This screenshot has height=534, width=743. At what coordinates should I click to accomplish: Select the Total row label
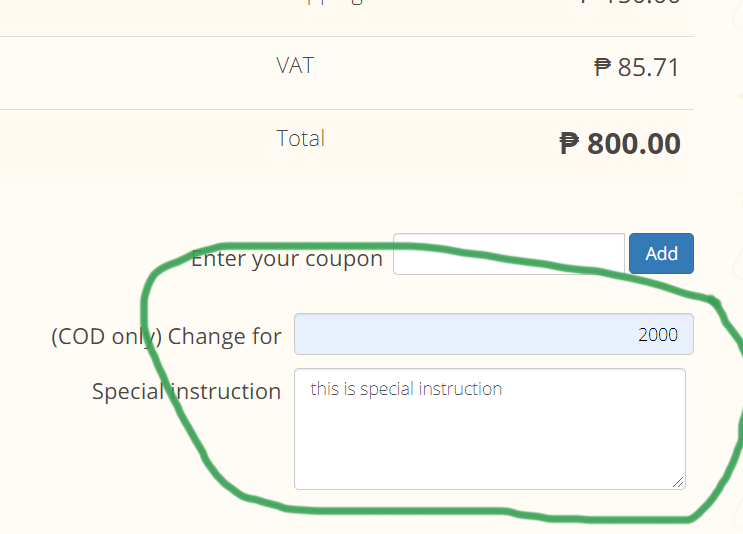point(300,138)
